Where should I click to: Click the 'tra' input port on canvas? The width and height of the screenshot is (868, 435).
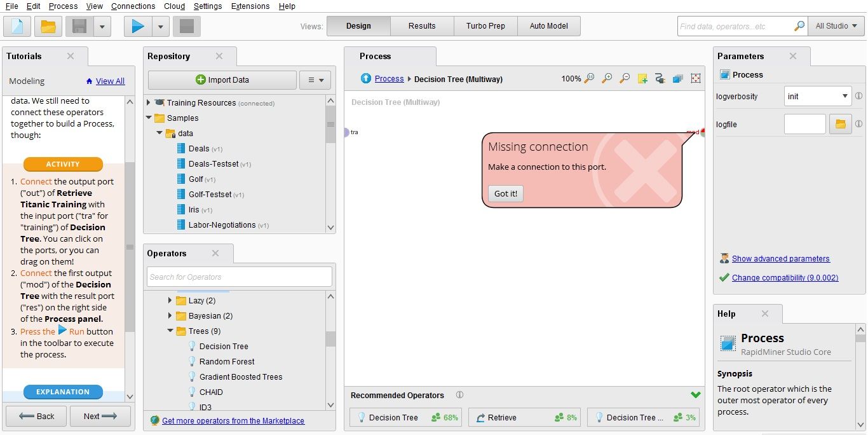pos(347,132)
